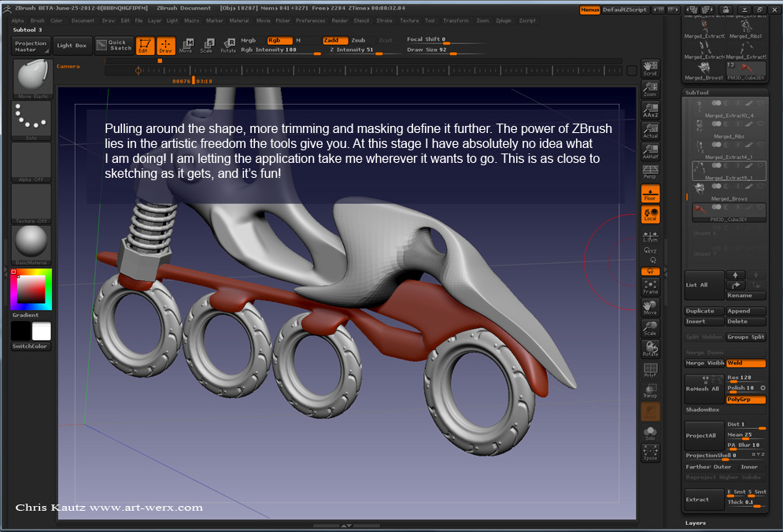Screen dimensions: 783x532
Task: Click the Move view icon in right shelf
Action: click(x=650, y=308)
